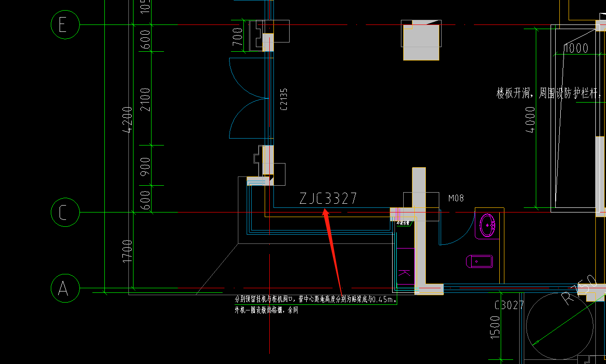
Task: Select the 700 dimension text
Action: click(x=237, y=37)
